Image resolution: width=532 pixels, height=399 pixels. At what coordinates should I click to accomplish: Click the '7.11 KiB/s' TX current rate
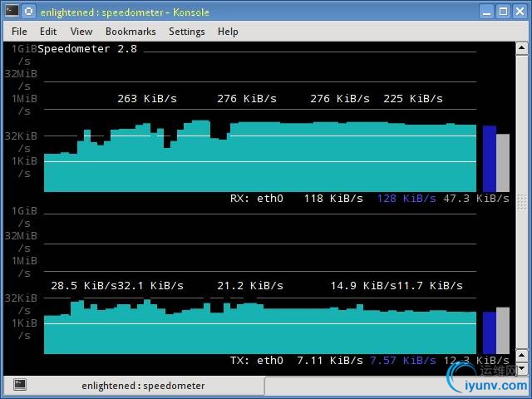(330, 360)
